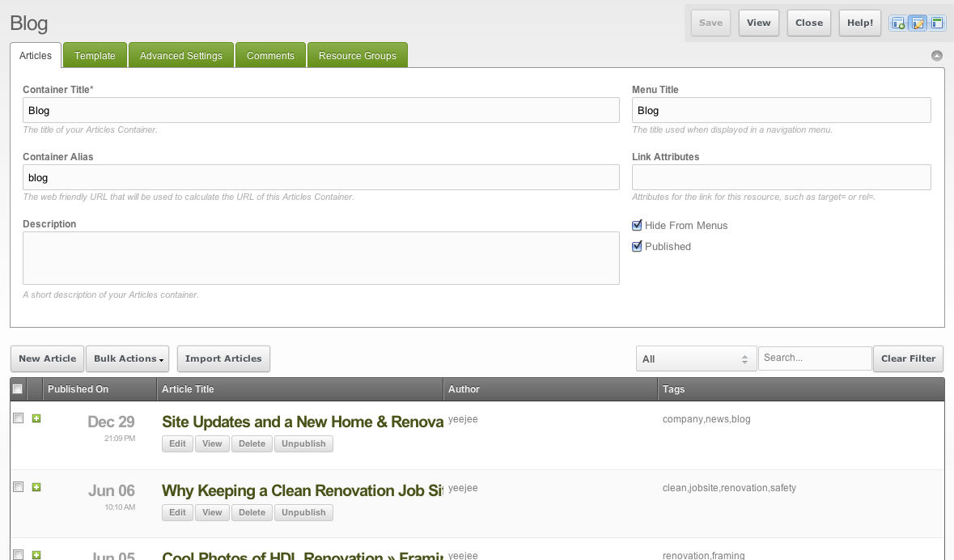Go to the Resource Groups tab
This screenshot has height=560, width=954.
pos(357,55)
